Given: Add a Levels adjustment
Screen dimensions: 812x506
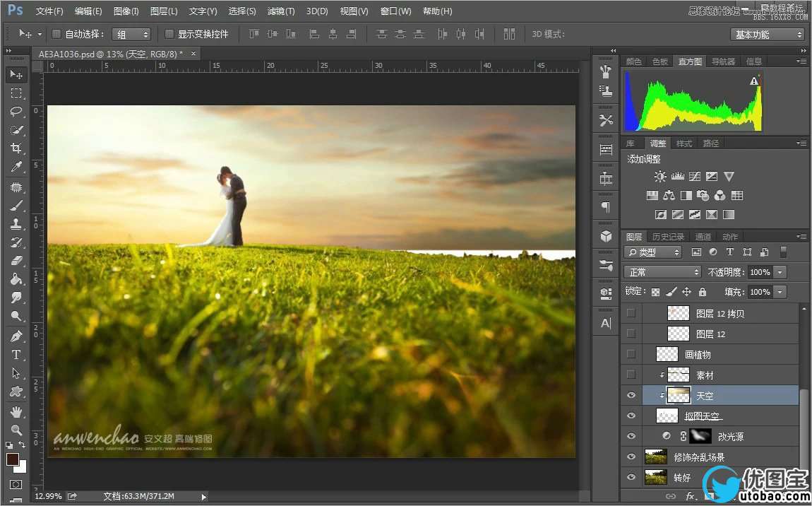Looking at the screenshot, I should point(677,176).
